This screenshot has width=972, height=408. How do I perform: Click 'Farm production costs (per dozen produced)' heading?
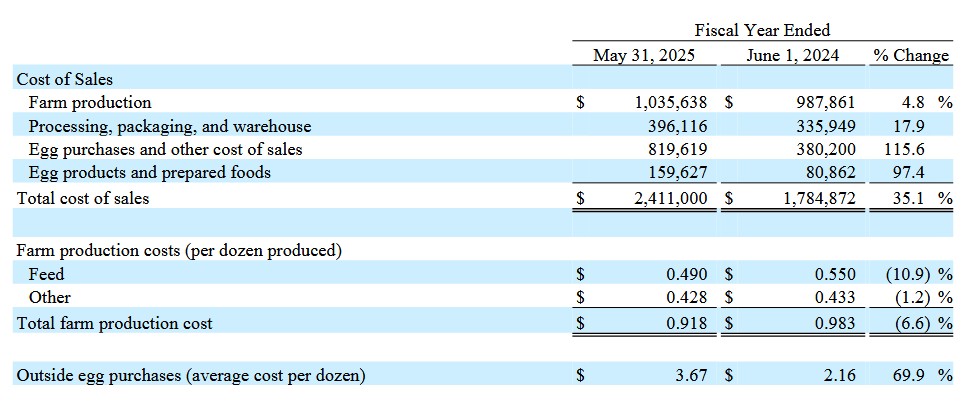tap(179, 251)
